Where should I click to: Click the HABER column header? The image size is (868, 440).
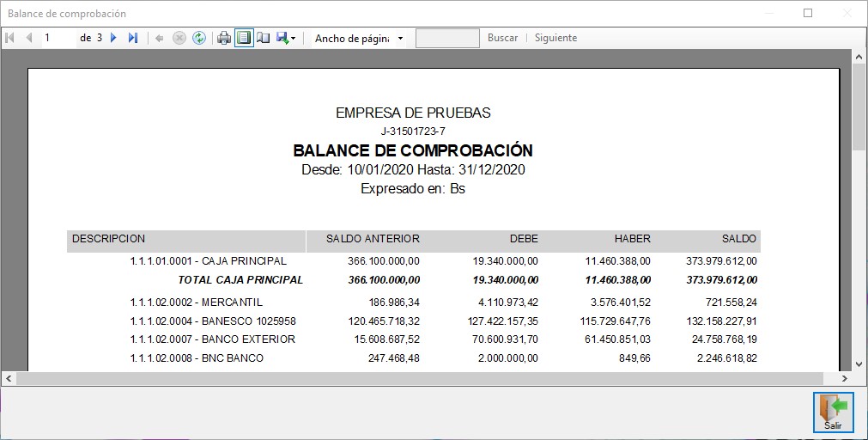point(632,239)
